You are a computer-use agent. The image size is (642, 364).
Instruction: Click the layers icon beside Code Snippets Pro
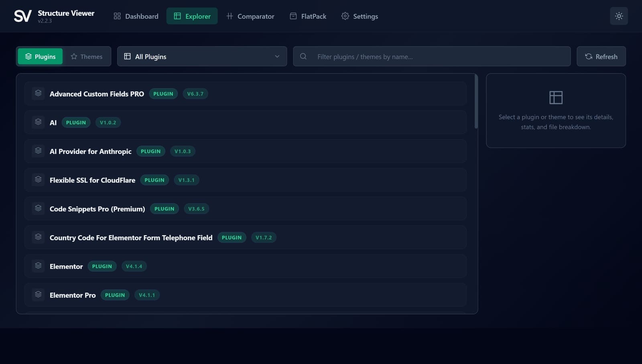tap(38, 208)
